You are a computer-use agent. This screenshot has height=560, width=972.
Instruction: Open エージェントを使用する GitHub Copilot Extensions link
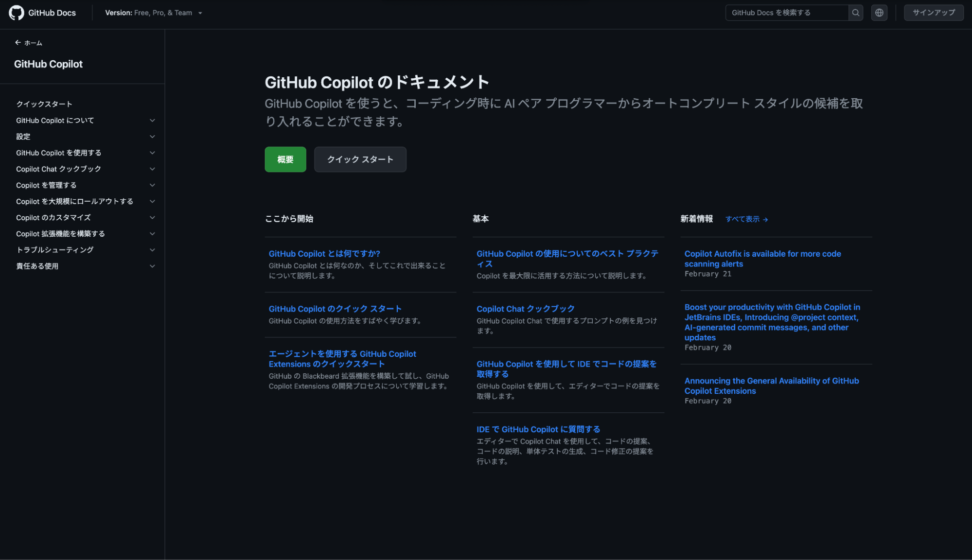[342, 359]
